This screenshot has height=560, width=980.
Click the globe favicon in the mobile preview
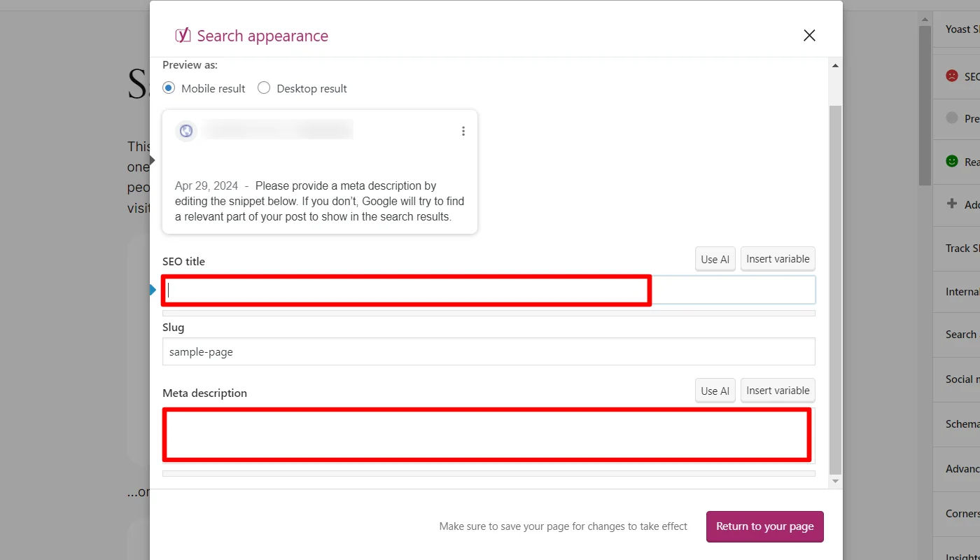185,130
